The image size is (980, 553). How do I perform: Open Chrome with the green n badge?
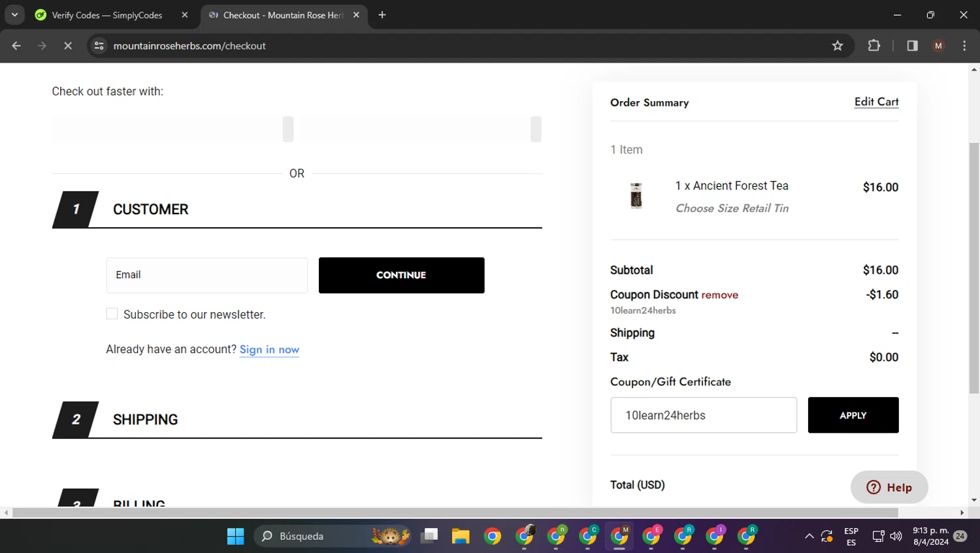pyautogui.click(x=557, y=536)
